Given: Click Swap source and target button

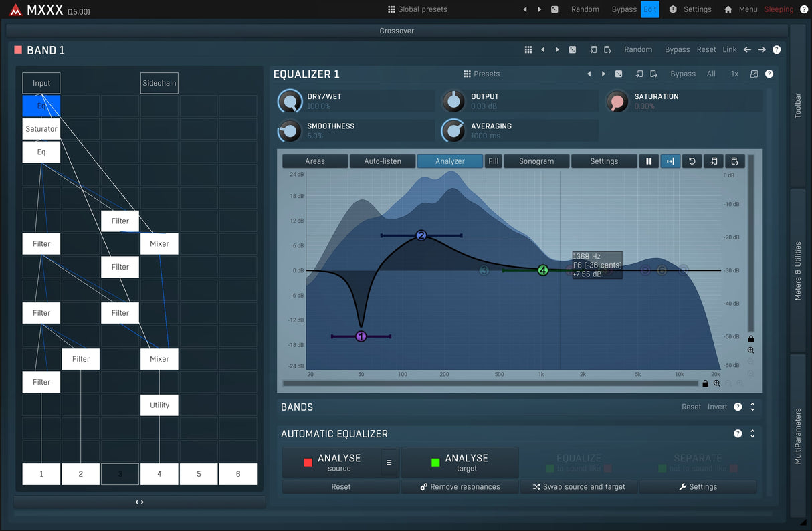Looking at the screenshot, I should coord(579,487).
